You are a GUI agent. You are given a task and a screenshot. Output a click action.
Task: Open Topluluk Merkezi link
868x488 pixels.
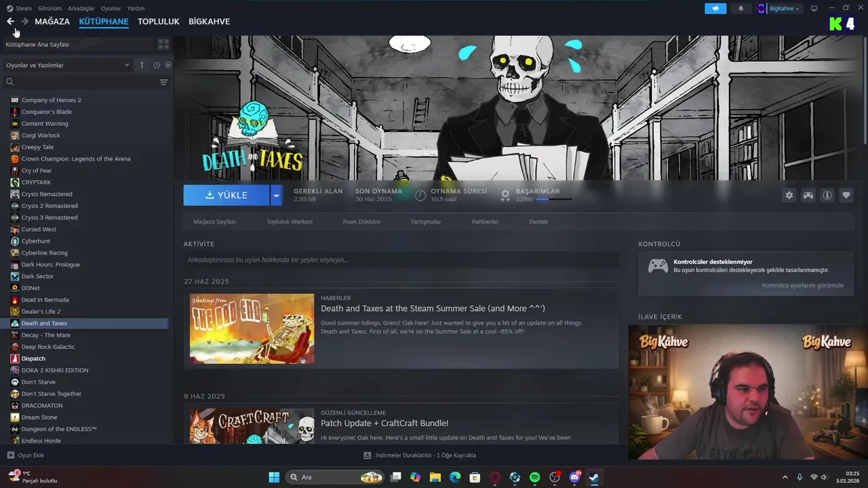[x=290, y=222]
